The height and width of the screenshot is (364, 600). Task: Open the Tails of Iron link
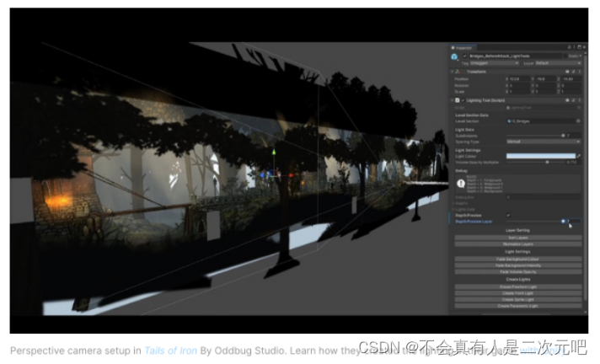coord(171,351)
